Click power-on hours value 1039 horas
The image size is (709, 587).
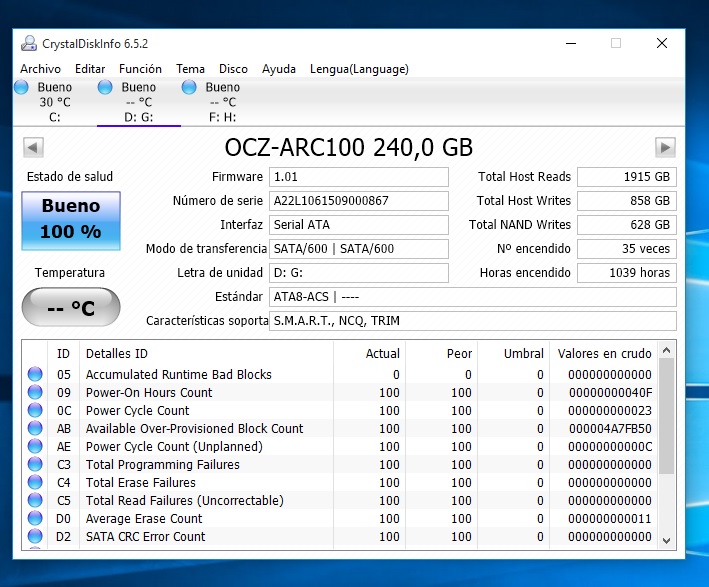click(627, 273)
